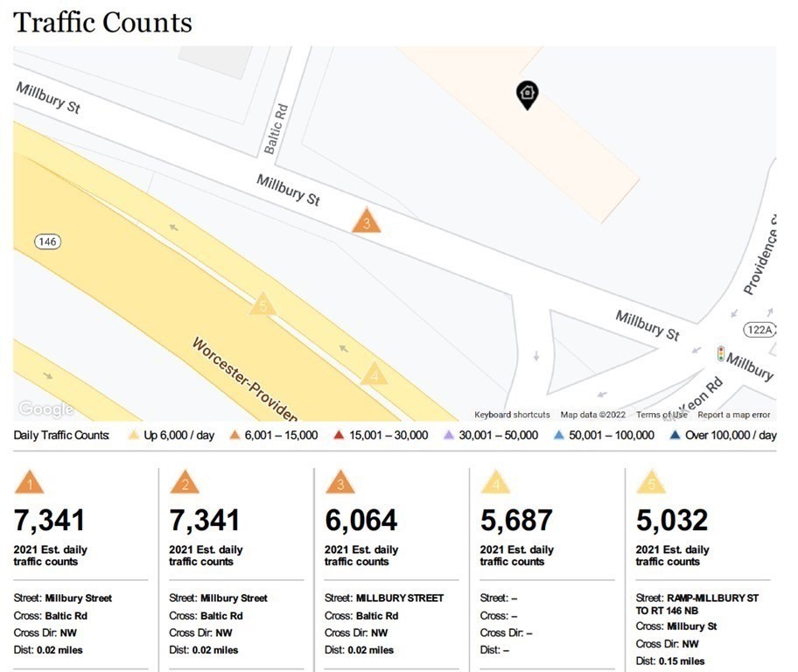Click the orange triangle numbered 1 card

tap(30, 482)
